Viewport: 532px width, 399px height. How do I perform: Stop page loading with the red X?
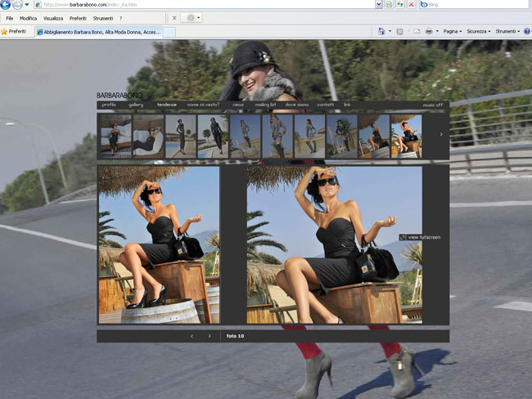[411, 5]
